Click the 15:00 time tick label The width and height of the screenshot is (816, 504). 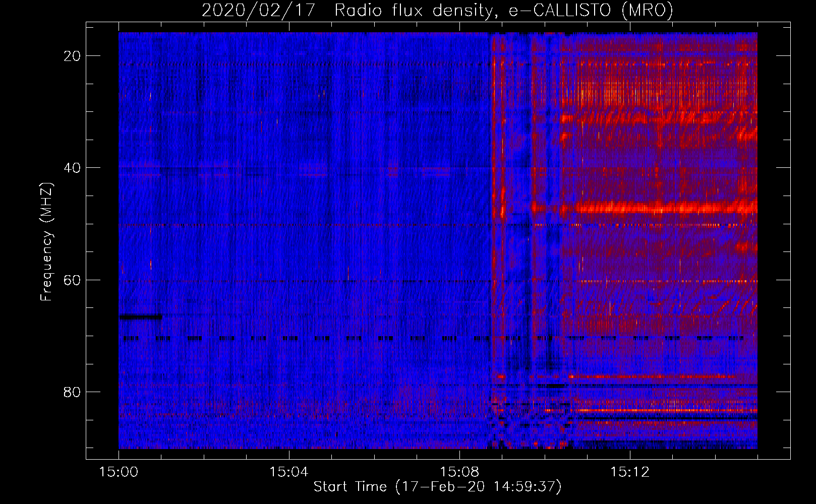point(119,472)
